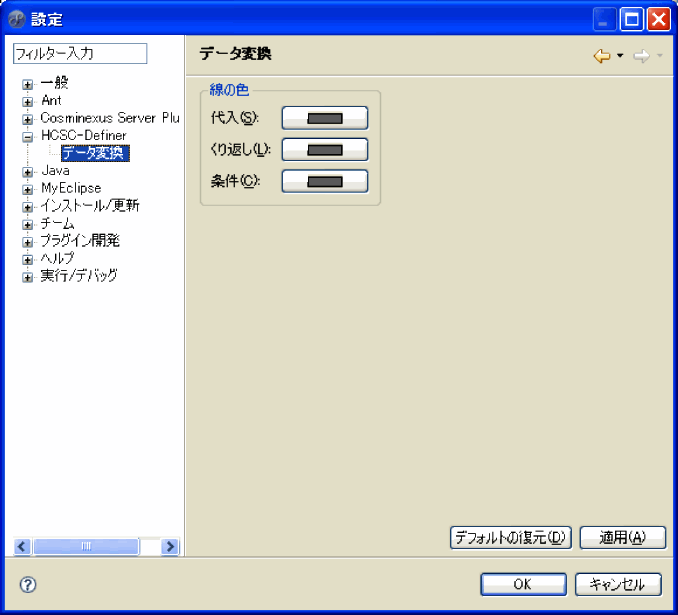Pick the 条件(C) line color

tap(325, 181)
